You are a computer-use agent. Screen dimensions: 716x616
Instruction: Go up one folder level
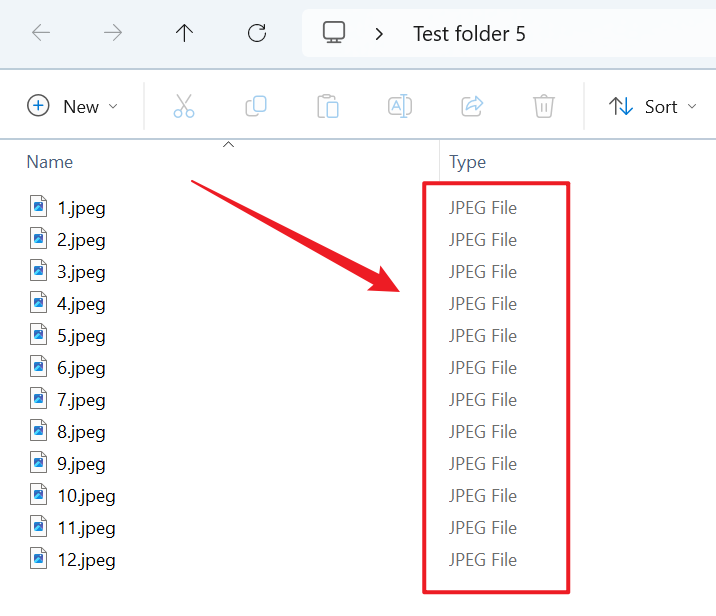tap(184, 33)
